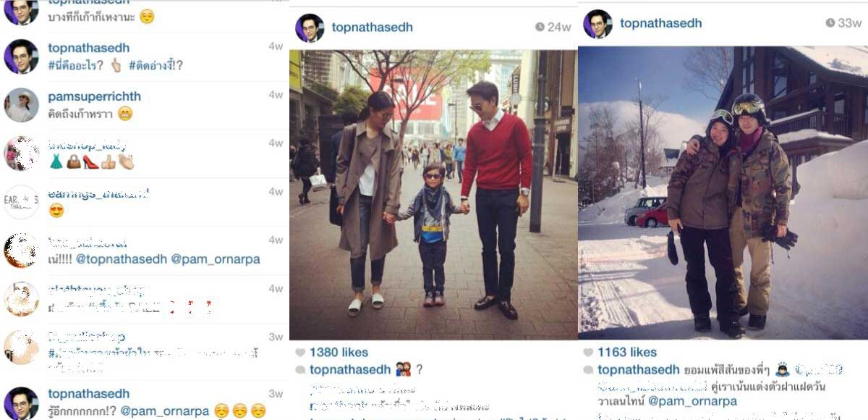This screenshot has height=420, width=868.
Task: Open pamsuperrichth profile avatar
Action: click(x=21, y=105)
